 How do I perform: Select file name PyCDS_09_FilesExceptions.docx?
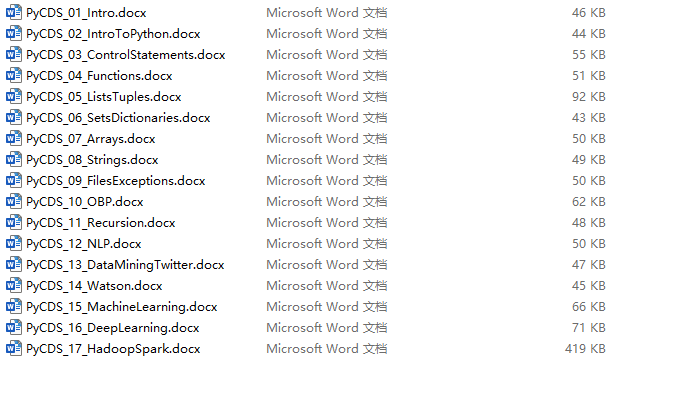tap(116, 181)
